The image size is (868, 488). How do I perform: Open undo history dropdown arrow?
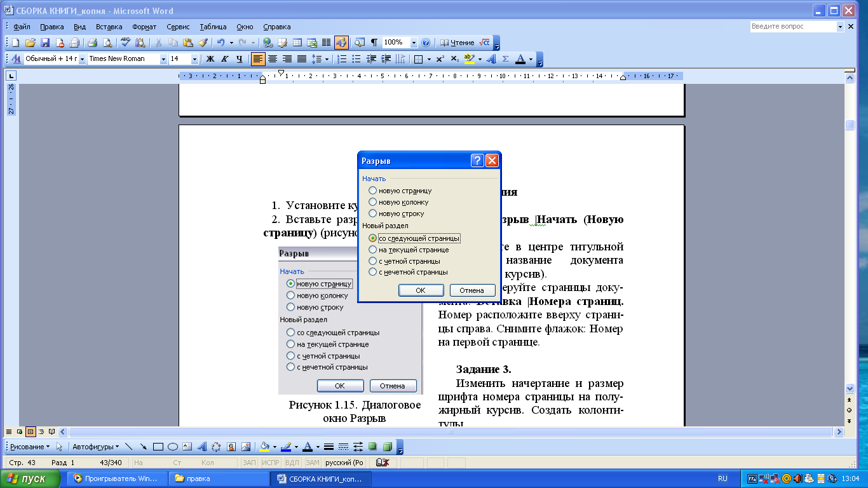pyautogui.click(x=231, y=43)
